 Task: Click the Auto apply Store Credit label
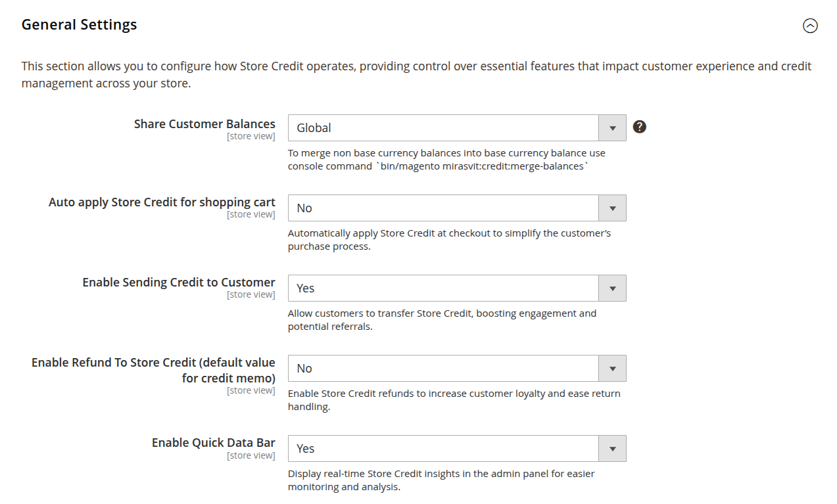tap(162, 202)
